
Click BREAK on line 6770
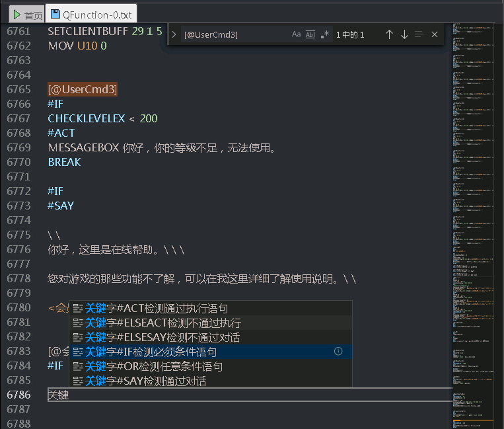pyautogui.click(x=65, y=162)
